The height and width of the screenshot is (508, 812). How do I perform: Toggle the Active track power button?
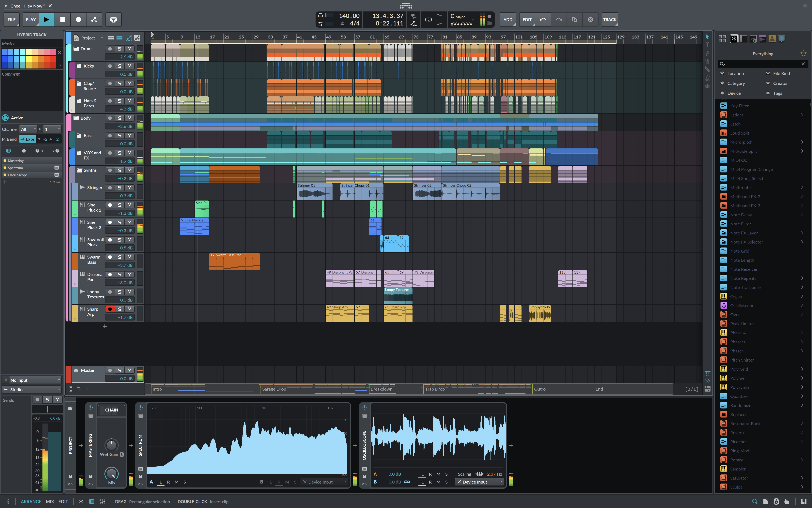point(5,118)
